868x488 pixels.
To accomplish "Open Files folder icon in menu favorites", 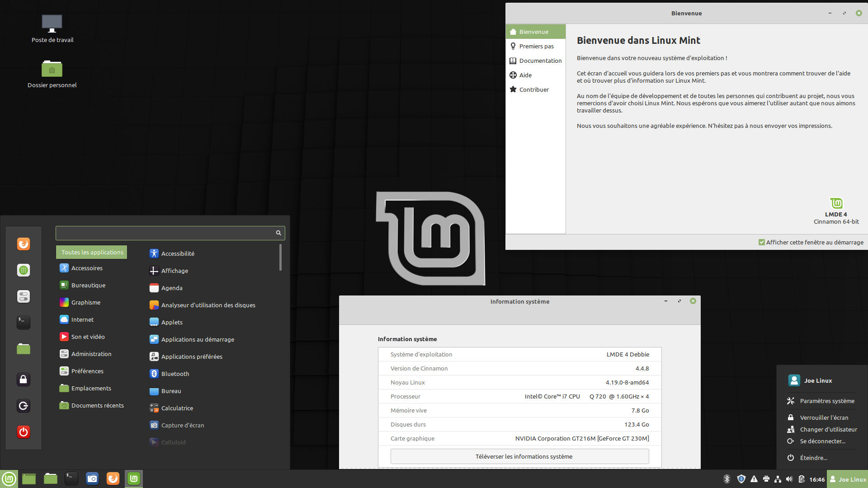I will (24, 348).
